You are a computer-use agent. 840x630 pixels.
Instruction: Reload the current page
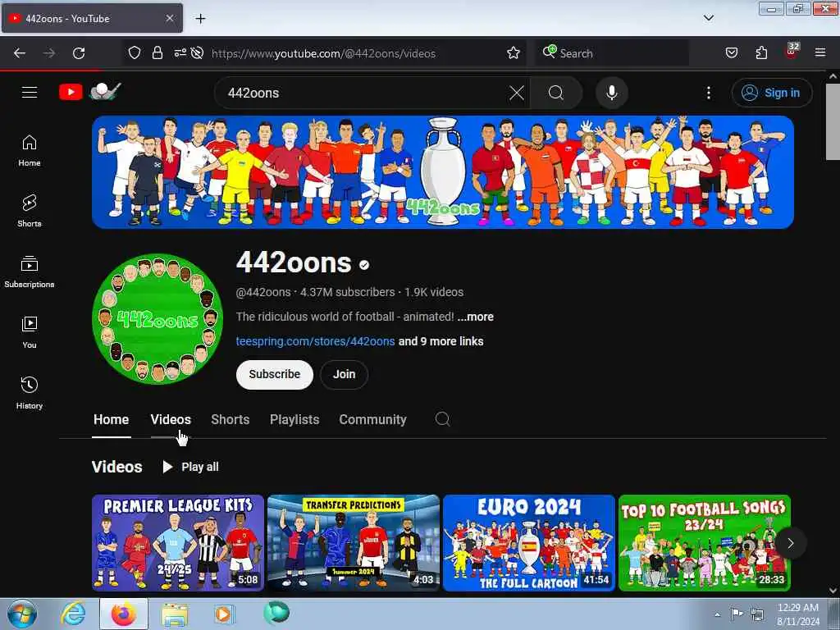click(79, 53)
